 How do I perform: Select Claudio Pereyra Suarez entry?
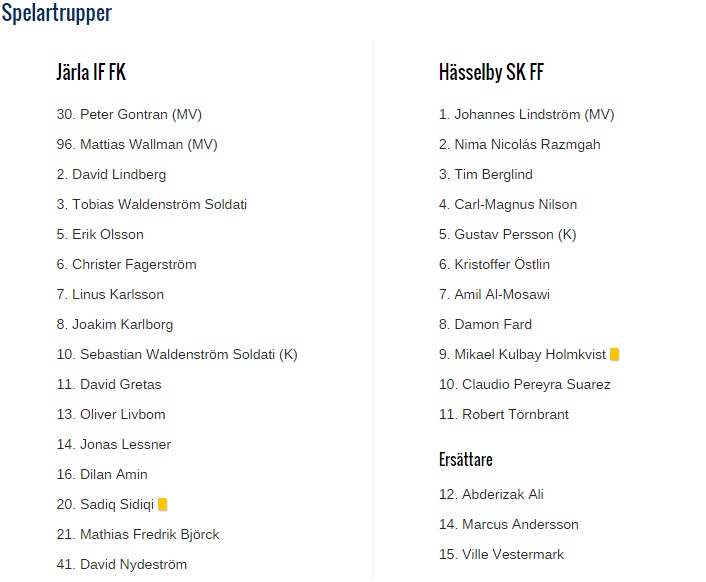tap(525, 384)
